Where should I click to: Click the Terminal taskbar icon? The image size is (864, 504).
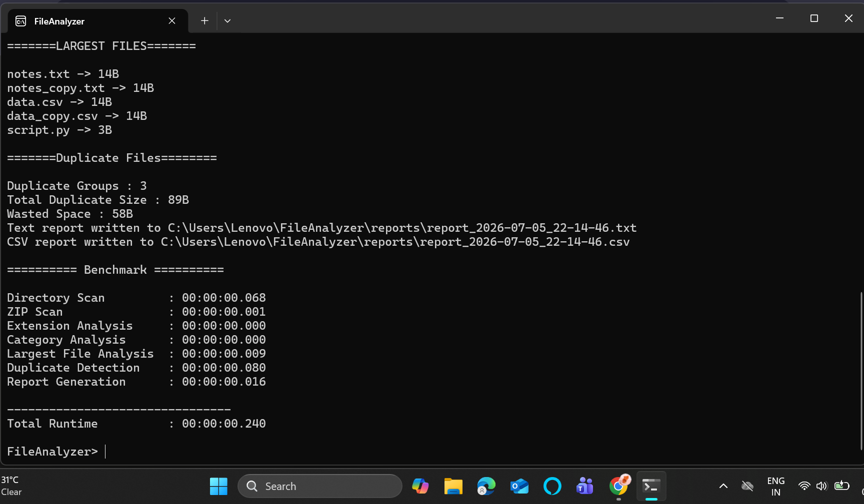pyautogui.click(x=651, y=486)
